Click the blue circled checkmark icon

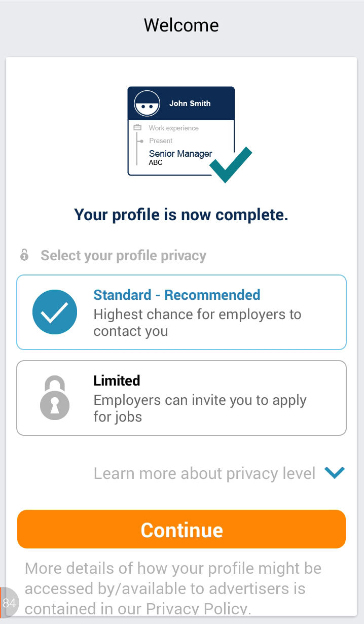point(55,313)
